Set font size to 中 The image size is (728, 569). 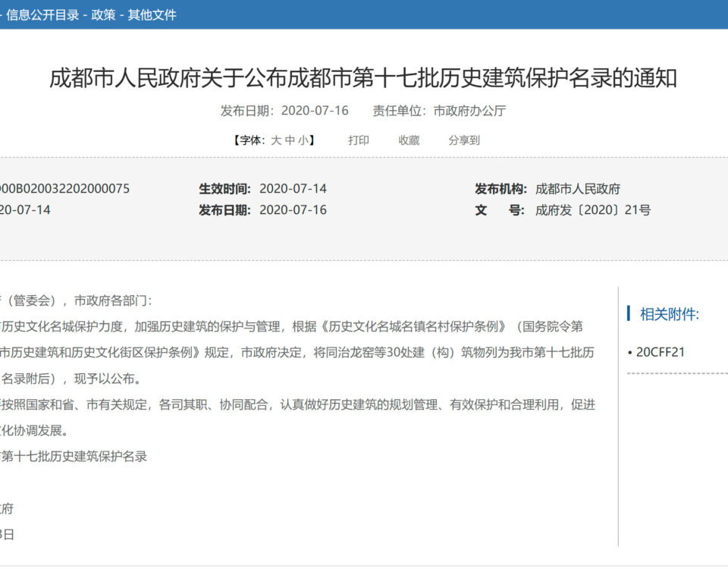click(290, 140)
